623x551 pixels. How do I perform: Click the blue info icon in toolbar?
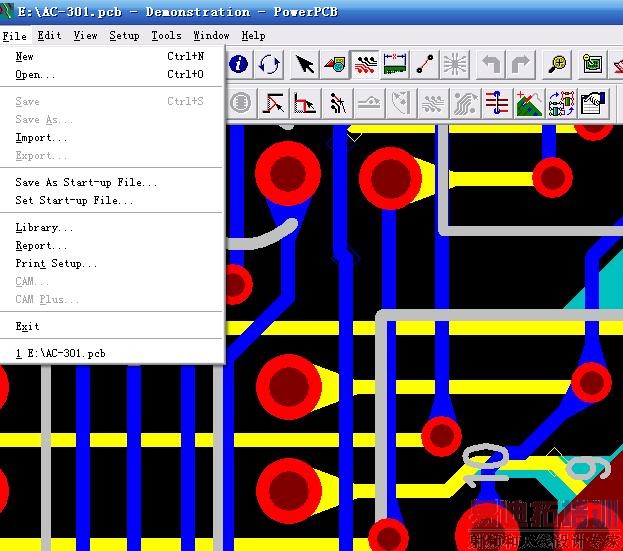tap(239, 65)
